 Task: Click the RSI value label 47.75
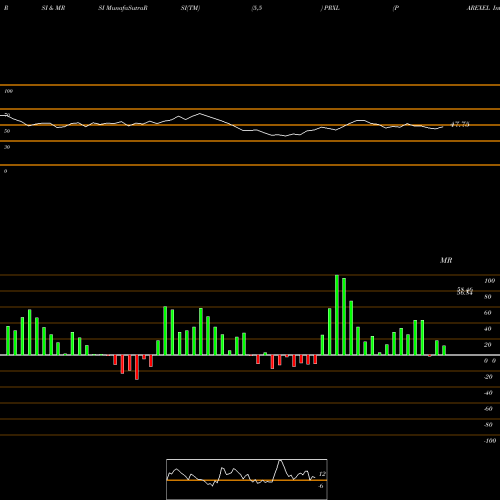click(460, 124)
